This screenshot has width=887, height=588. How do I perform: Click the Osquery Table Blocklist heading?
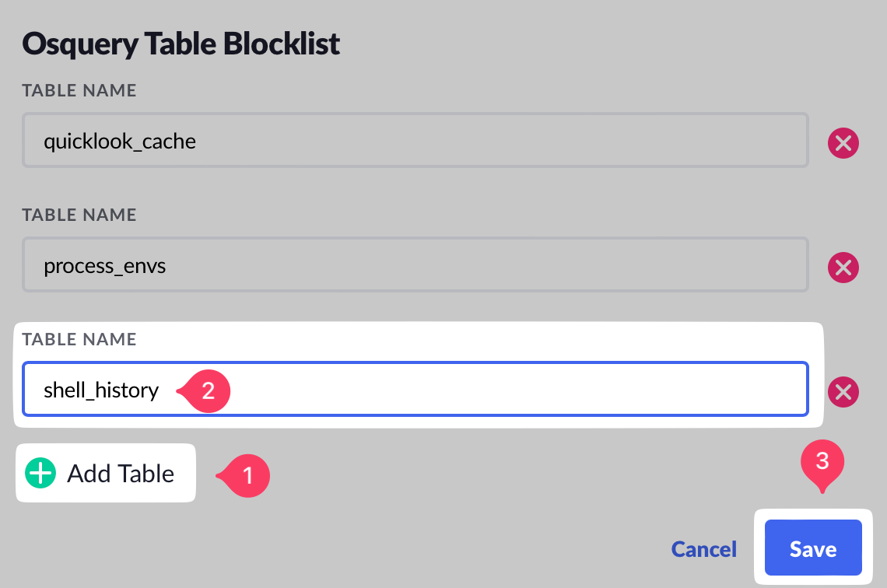coord(181,44)
